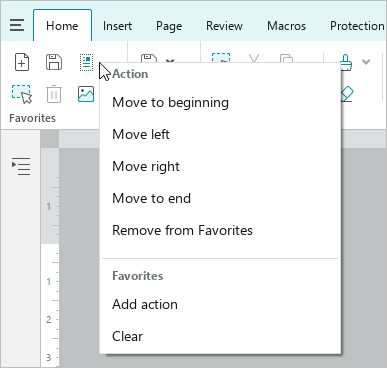Click the trash Delete icon
Screen dimensions: 387x368
[54, 94]
